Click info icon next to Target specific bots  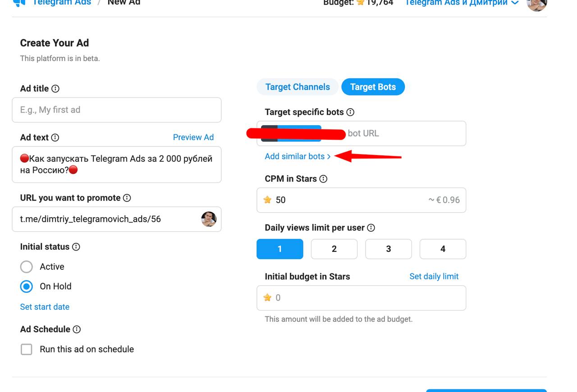pos(350,112)
